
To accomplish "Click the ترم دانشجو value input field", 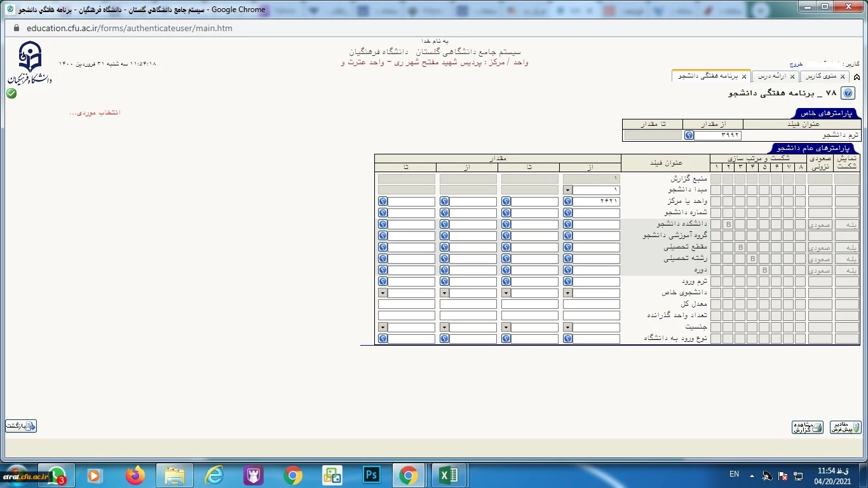I will [x=717, y=135].
